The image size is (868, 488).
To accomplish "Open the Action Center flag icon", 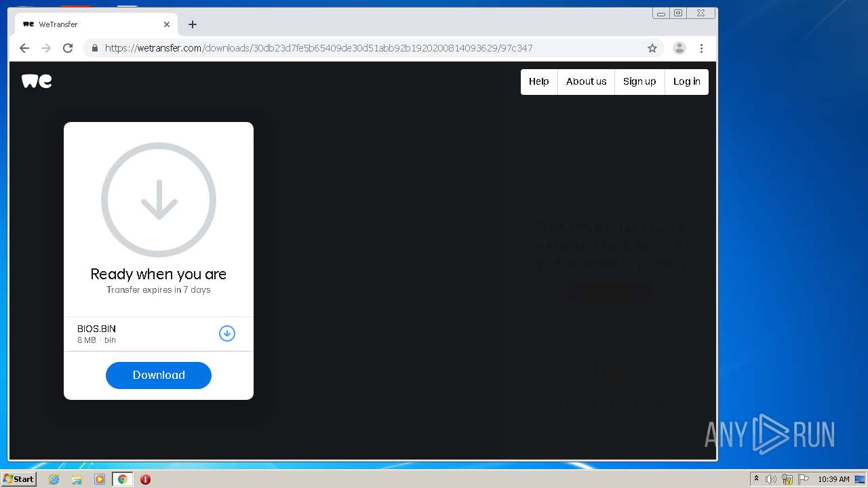I will pos(804,479).
